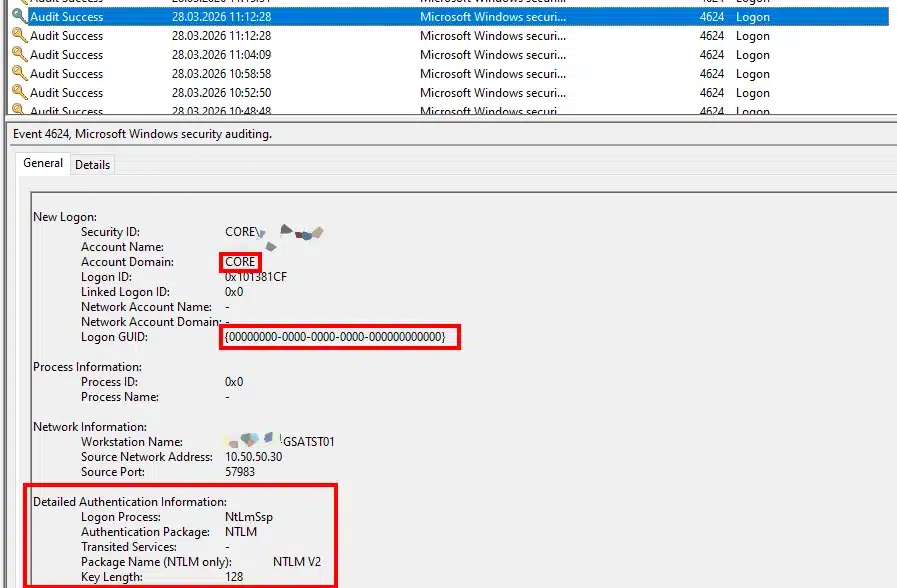Select the 28.03.2026 10:58:58 date cell
Image resolution: width=897 pixels, height=588 pixels.
pos(221,74)
